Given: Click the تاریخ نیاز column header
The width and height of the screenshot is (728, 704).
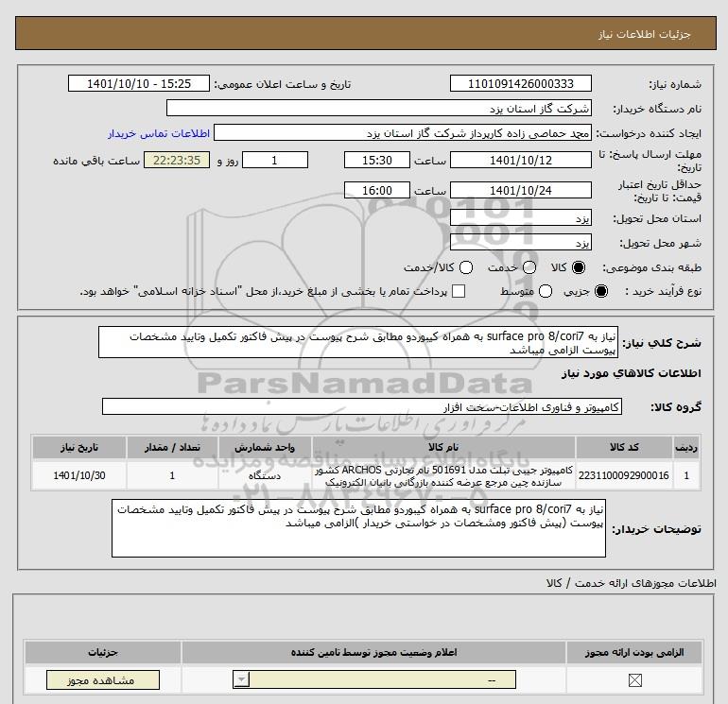Looking at the screenshot, I should pos(79,447).
